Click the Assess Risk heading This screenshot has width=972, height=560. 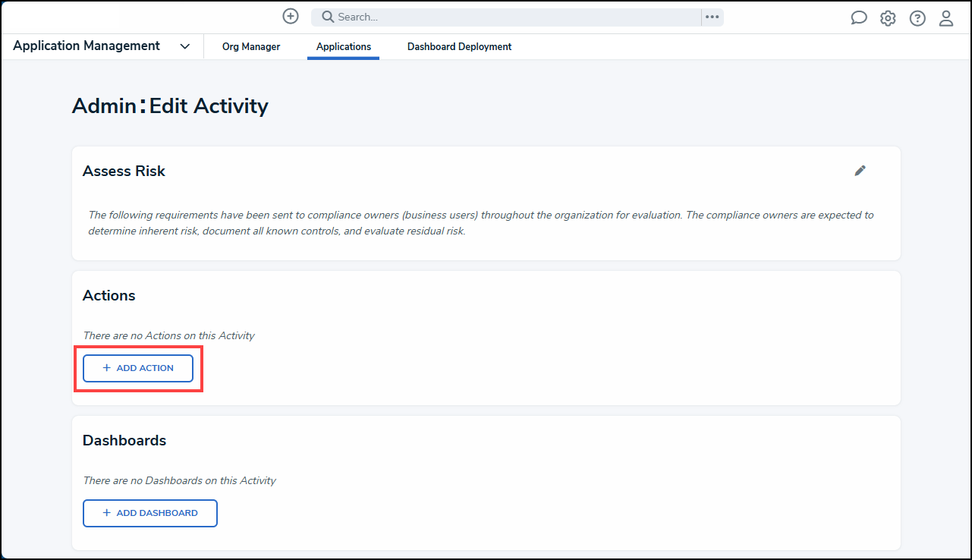tap(124, 171)
